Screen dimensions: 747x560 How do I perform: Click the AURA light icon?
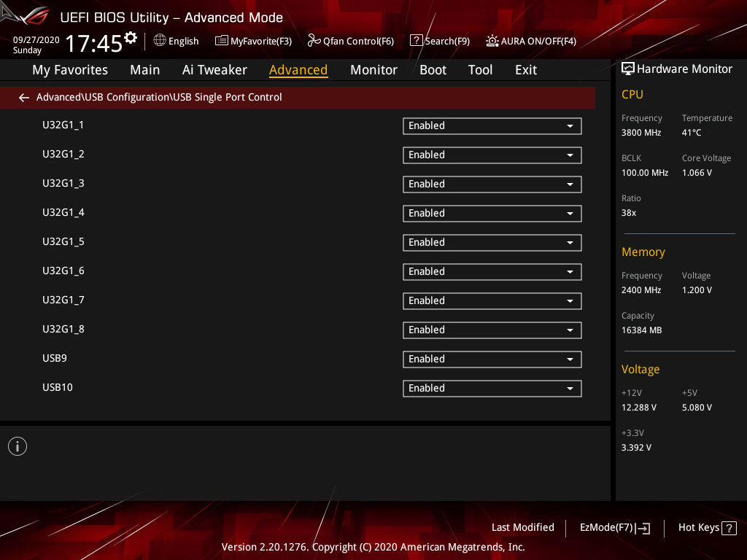492,41
